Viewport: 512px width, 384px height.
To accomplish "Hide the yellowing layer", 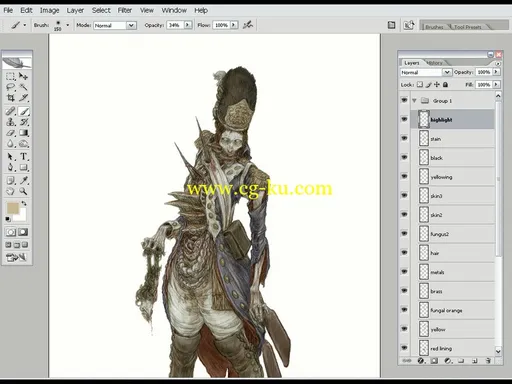I will click(x=404, y=176).
